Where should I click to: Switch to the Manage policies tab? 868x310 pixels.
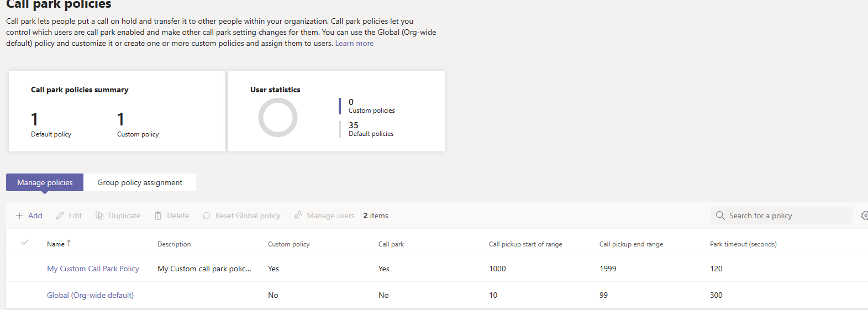[45, 182]
